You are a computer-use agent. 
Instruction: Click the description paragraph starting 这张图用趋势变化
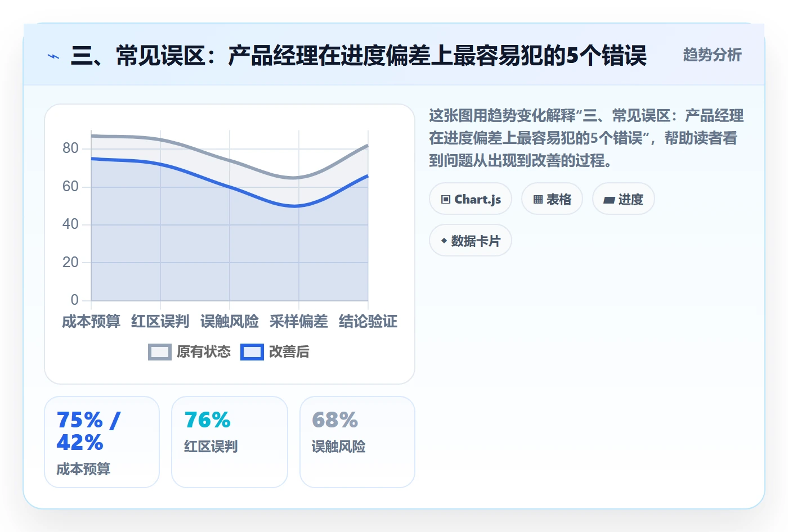tap(586, 138)
